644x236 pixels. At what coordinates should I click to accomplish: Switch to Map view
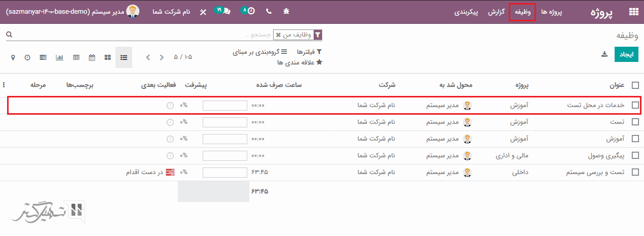[x=13, y=57]
